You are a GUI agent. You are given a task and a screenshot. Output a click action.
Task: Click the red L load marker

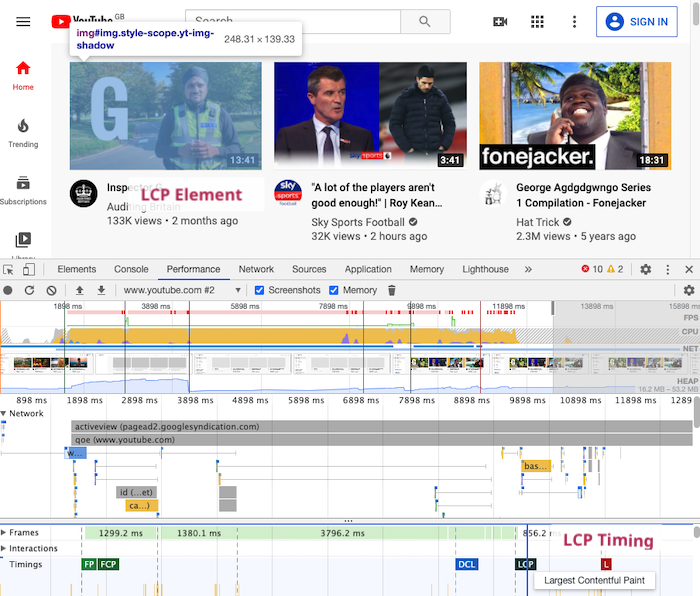[606, 564]
